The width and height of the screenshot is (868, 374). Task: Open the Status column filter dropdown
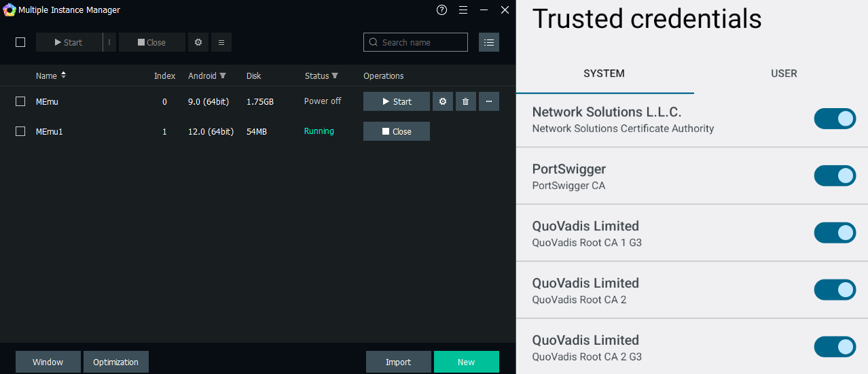[x=335, y=76]
